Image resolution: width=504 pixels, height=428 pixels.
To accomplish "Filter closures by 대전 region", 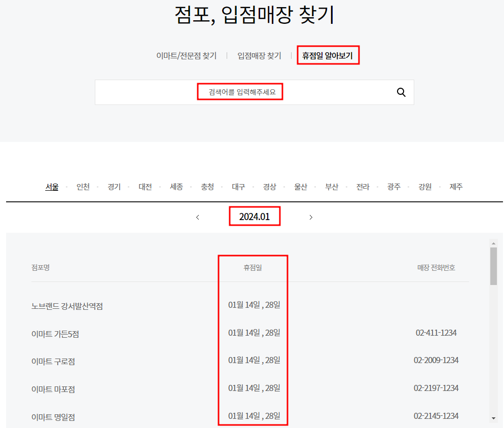I will (145, 186).
